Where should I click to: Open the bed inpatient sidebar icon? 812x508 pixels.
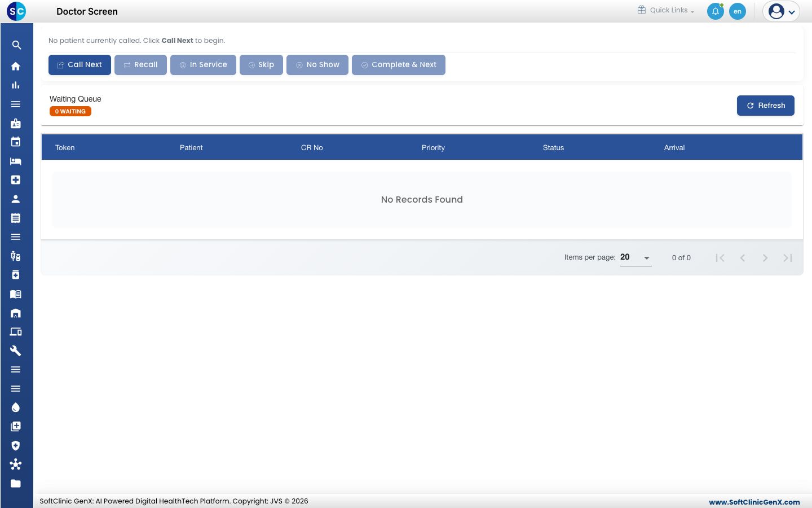pyautogui.click(x=16, y=161)
